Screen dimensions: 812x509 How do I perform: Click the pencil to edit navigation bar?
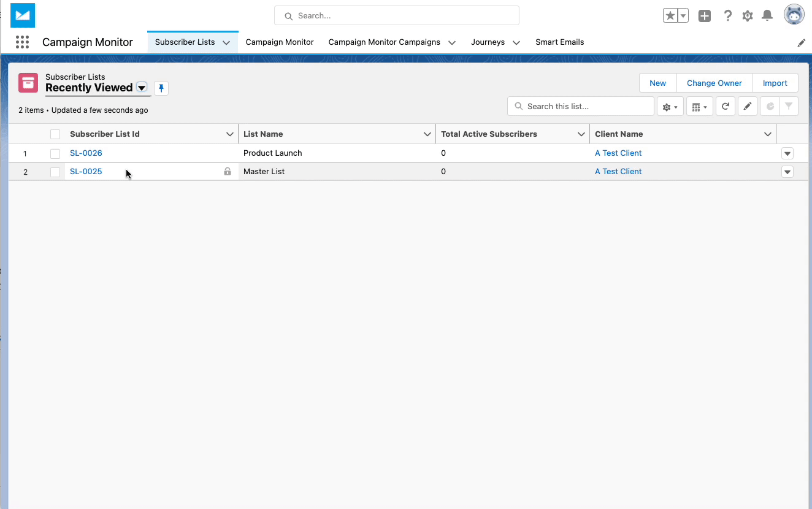(x=801, y=43)
